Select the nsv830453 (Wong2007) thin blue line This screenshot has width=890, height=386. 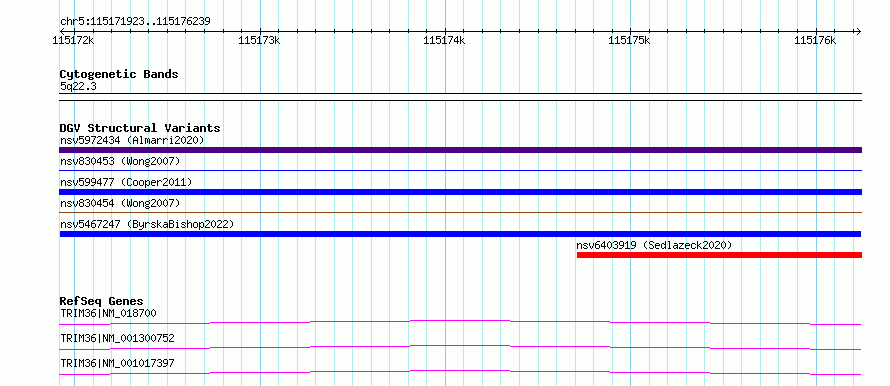click(x=460, y=170)
